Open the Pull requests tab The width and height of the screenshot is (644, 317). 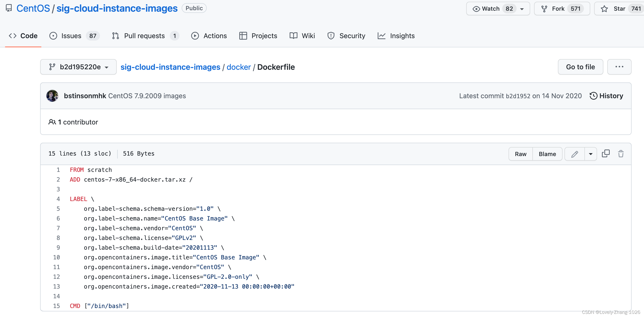click(145, 36)
